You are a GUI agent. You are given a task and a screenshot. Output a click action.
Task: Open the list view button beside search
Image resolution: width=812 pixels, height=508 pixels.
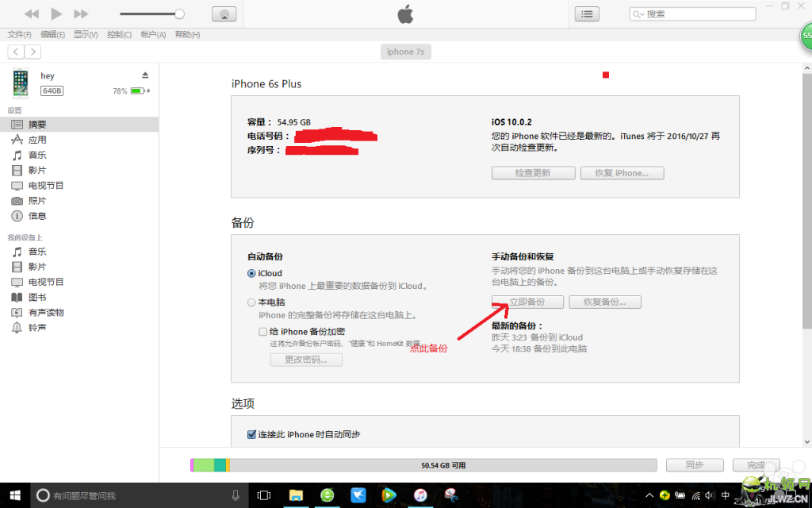587,14
